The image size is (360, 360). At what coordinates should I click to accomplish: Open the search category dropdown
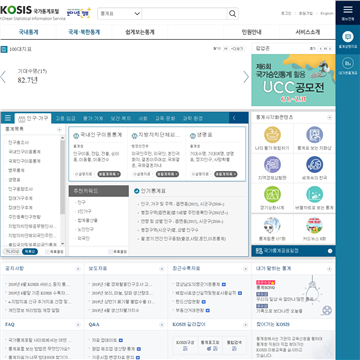[x=120, y=14]
